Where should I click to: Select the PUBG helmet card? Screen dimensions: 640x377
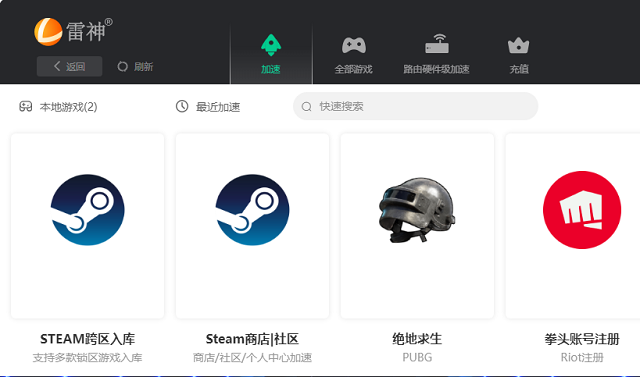pyautogui.click(x=417, y=226)
